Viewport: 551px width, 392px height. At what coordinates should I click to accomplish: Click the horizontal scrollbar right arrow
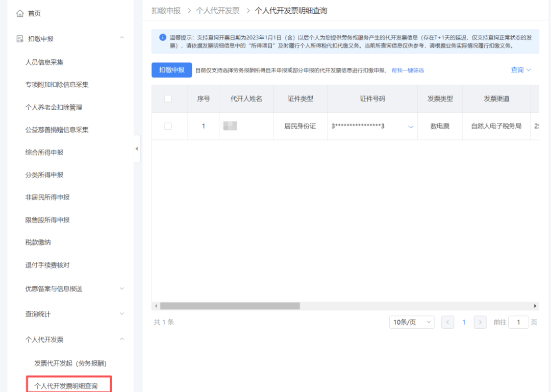coord(535,306)
